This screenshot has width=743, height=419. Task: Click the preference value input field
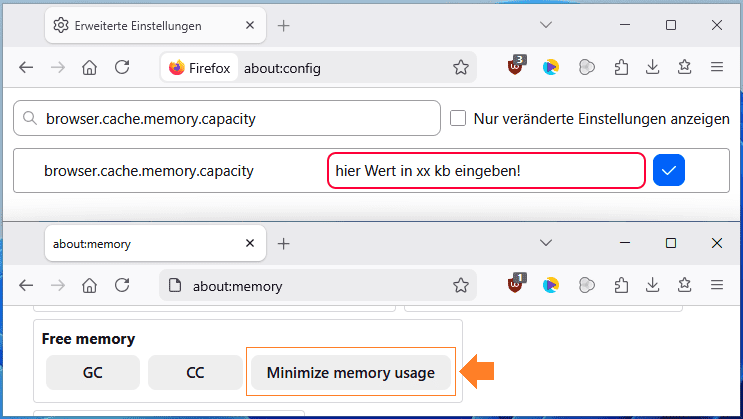point(485,170)
